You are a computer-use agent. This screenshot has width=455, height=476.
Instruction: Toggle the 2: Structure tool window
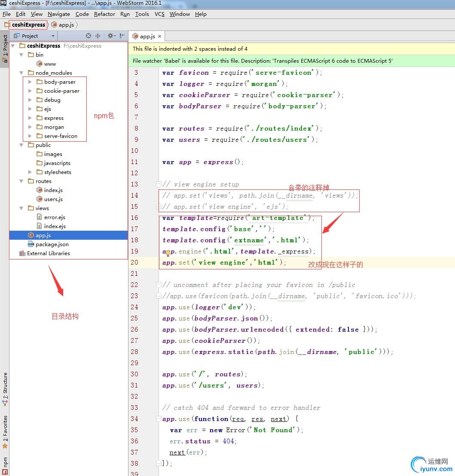(5, 389)
